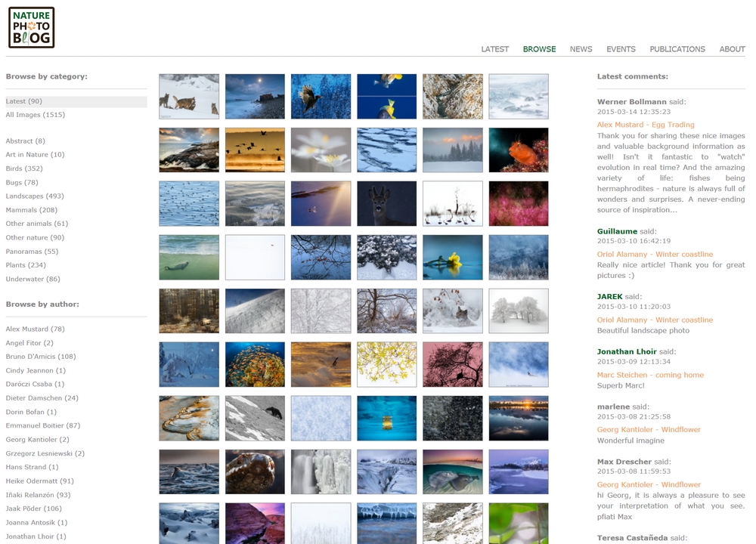This screenshot has height=544, width=756.
Task: Filter by author Emmanuel Boitier (87)
Action: click(x=43, y=425)
